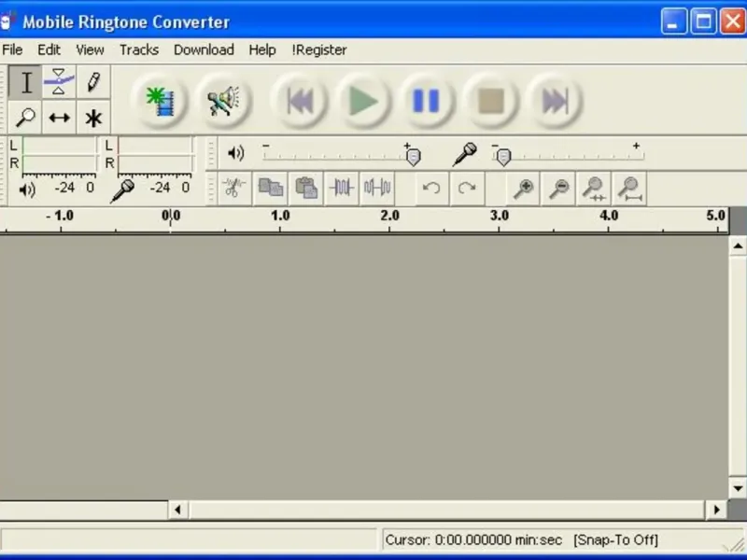Click the 1.0 mark on the timeline ruler

(280, 216)
